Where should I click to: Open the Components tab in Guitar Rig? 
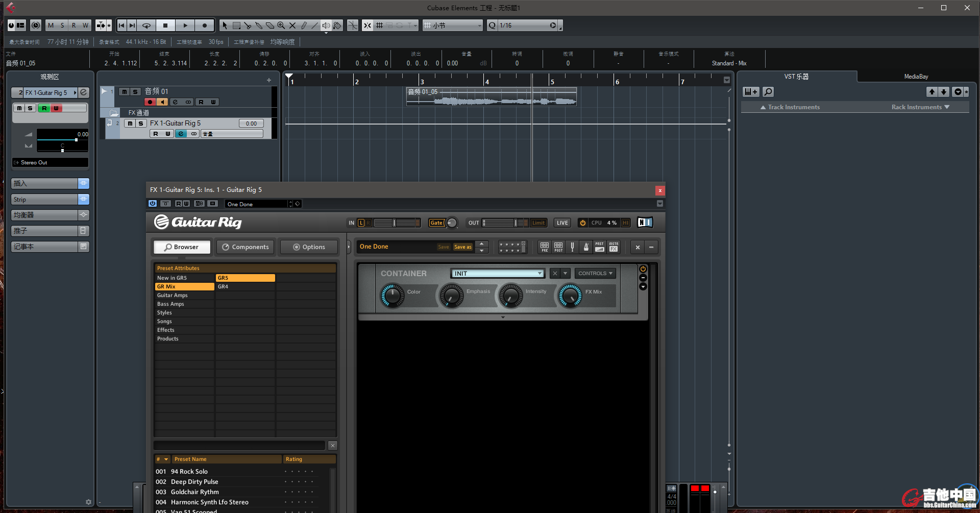(x=245, y=247)
